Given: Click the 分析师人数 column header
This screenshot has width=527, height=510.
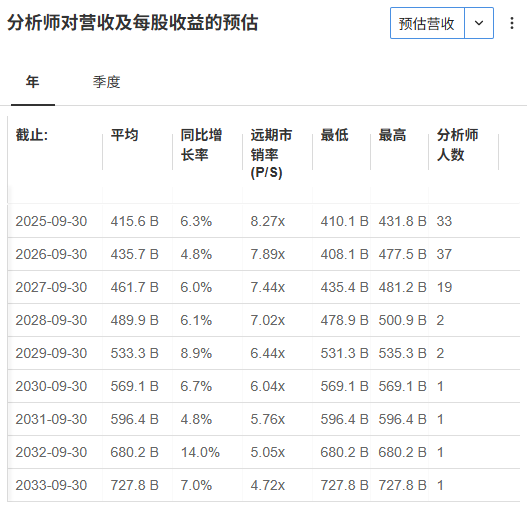Looking at the screenshot, I should [x=457, y=145].
